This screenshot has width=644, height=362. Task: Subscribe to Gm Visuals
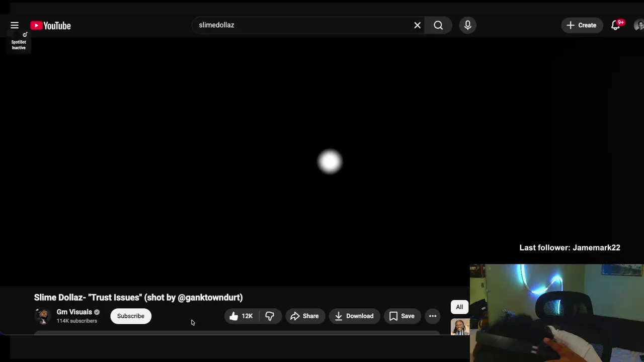point(131,316)
